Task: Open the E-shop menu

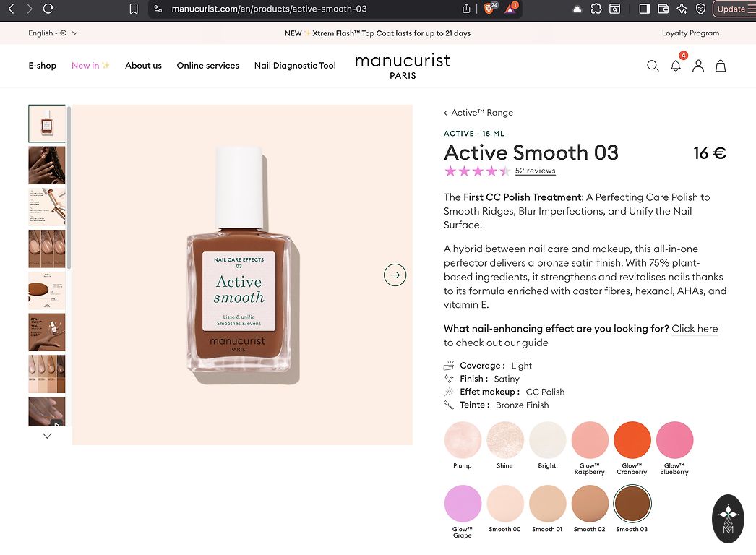Action: coord(43,66)
